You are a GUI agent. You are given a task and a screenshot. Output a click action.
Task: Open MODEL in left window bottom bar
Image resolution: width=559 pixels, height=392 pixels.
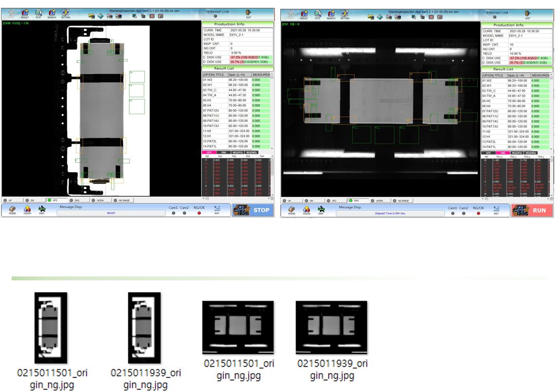[x=13, y=210]
